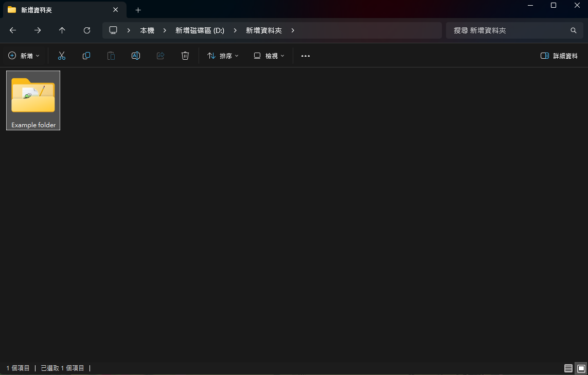588x375 pixels.
Task: Click the This PC icon in the address bar
Action: (x=113, y=30)
